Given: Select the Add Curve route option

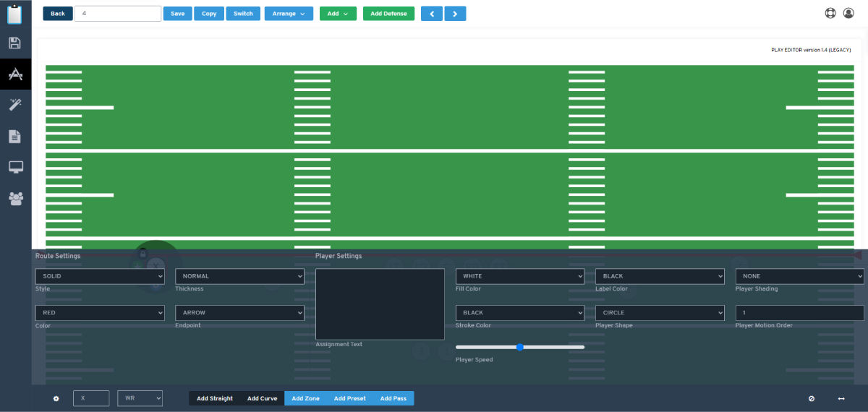Looking at the screenshot, I should [x=262, y=398].
